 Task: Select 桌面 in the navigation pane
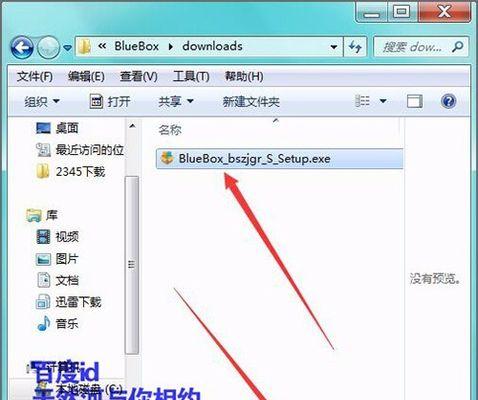tap(57, 128)
